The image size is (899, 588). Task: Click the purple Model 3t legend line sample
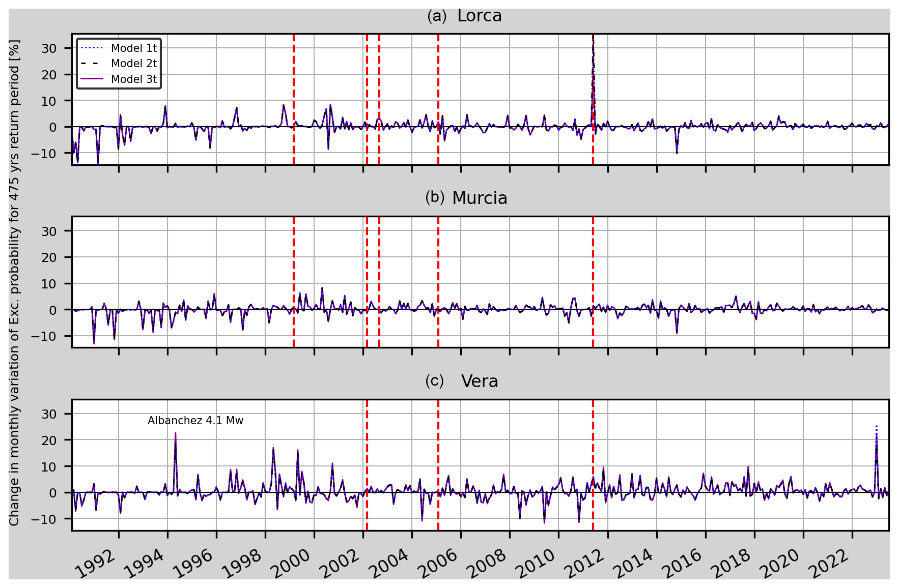click(x=92, y=79)
